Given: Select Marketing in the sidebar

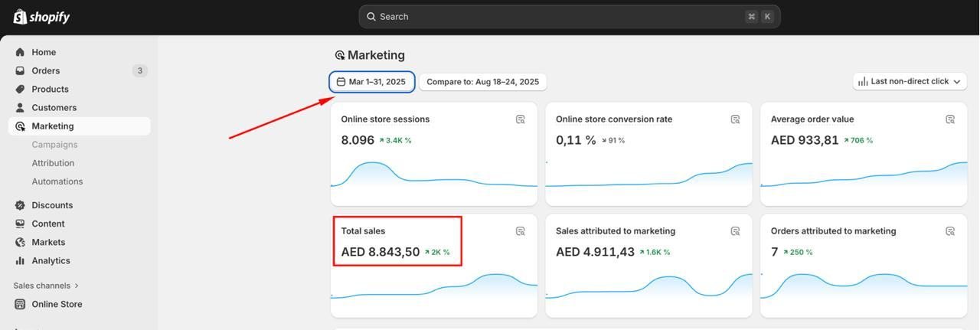Looking at the screenshot, I should pyautogui.click(x=80, y=126).
